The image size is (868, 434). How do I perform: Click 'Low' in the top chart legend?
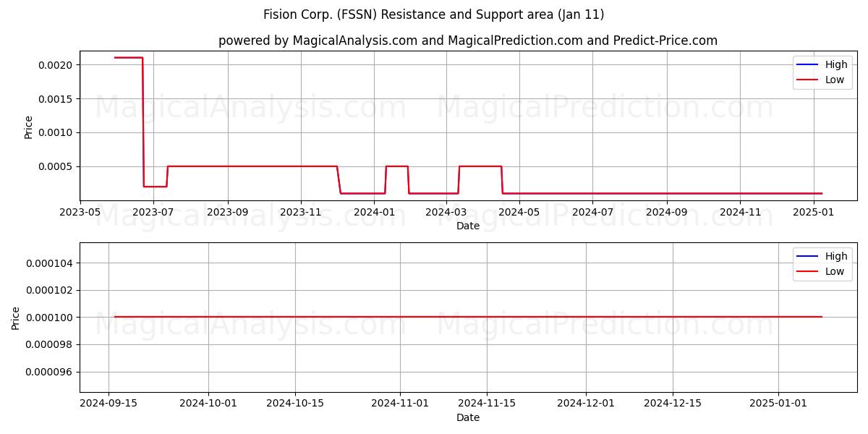click(x=835, y=80)
